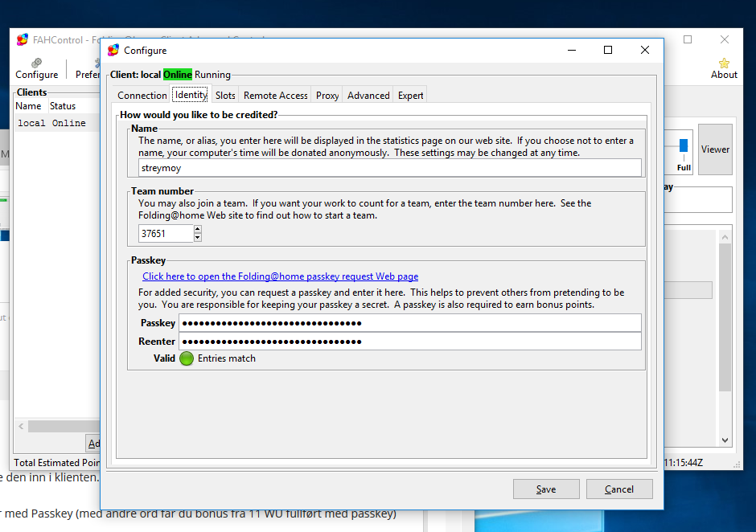Click scroll-down arrow in FAHControl log panel
Image resolution: width=756 pixels, height=532 pixels.
[725, 440]
